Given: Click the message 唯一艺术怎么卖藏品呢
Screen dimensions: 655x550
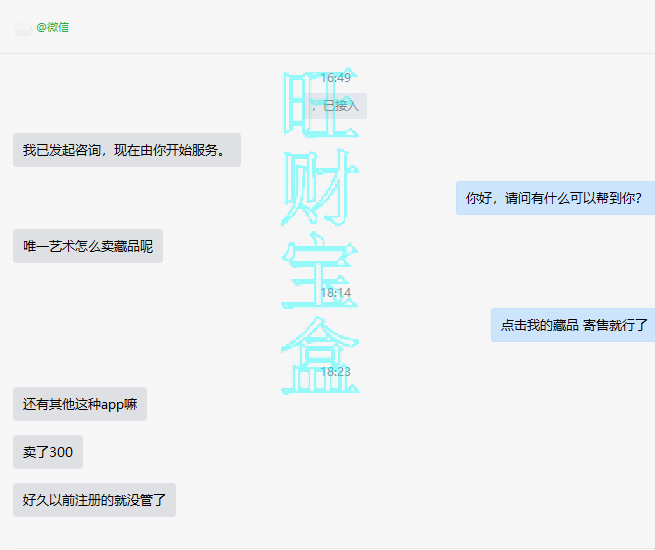Looking at the screenshot, I should point(88,246).
